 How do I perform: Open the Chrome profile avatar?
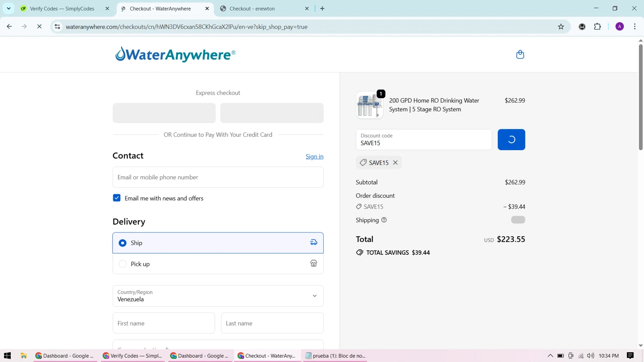[x=620, y=27]
